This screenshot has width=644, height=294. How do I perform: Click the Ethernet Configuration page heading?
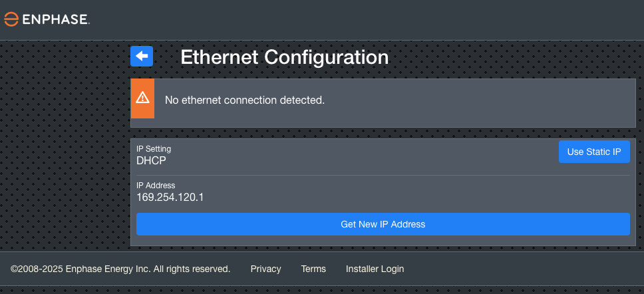tap(284, 57)
